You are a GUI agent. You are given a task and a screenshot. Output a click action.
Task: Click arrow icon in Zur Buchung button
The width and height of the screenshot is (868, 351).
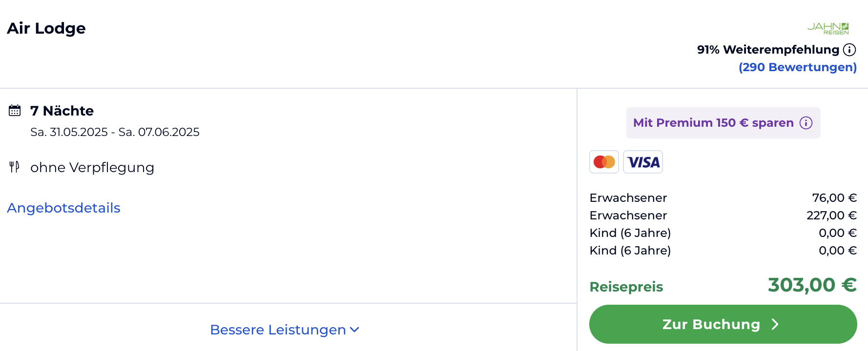775,324
